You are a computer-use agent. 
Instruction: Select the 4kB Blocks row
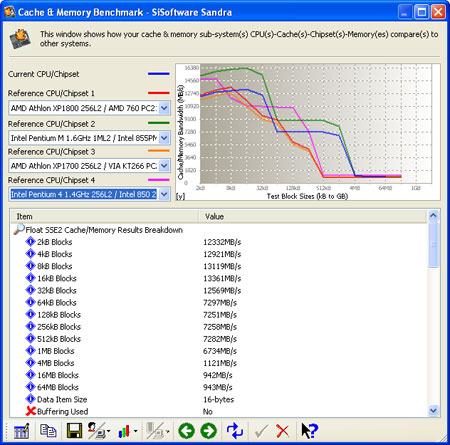point(218,254)
